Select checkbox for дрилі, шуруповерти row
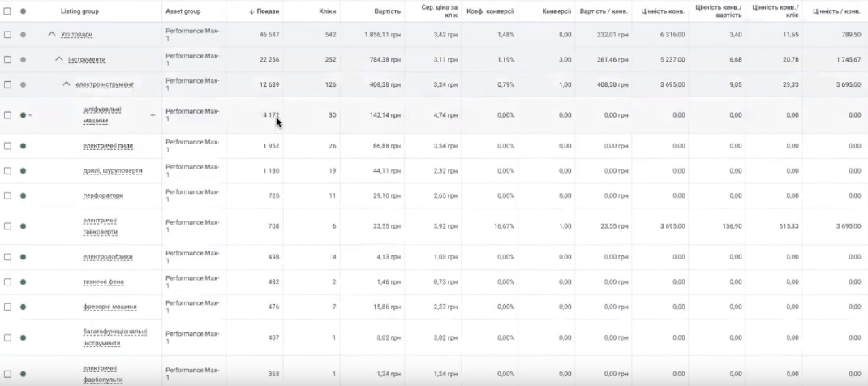Screen dimensions: 868x386 (7, 171)
